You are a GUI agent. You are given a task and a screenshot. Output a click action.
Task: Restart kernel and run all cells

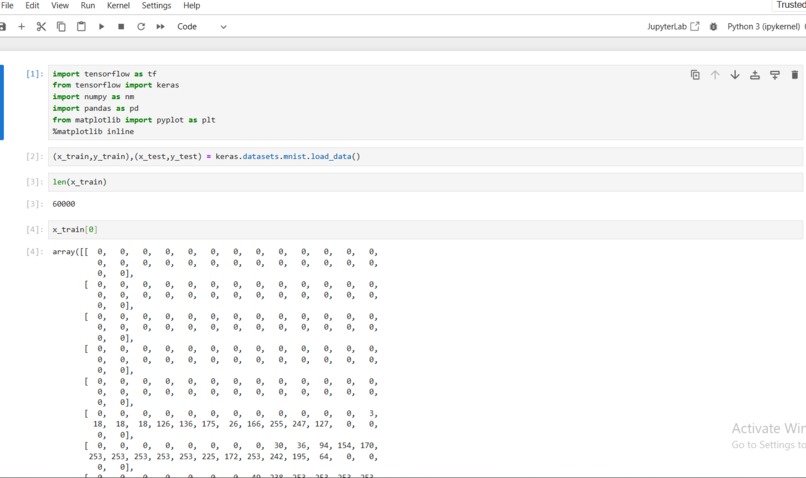pos(161,27)
